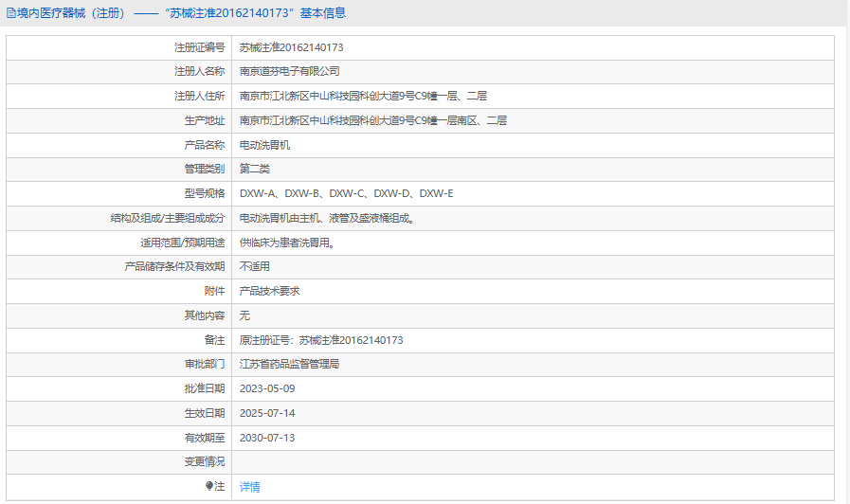Select the page title 境内医疗器械（注册）基本信息

(x=182, y=13)
